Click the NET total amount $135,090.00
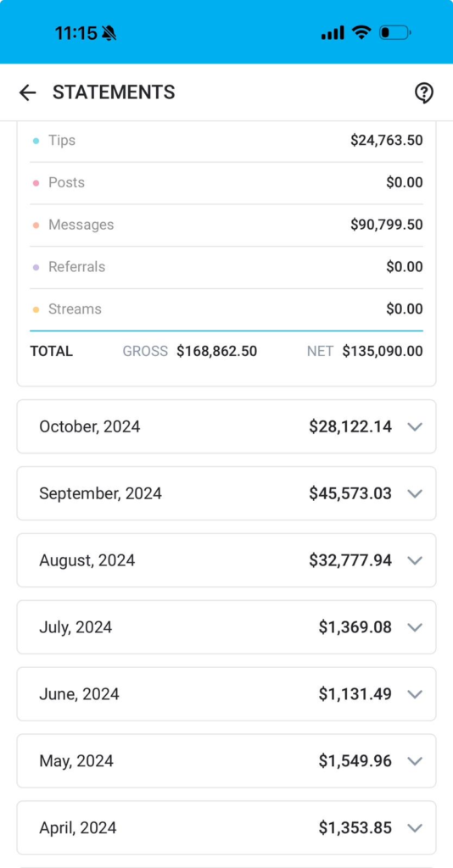 [x=383, y=351]
